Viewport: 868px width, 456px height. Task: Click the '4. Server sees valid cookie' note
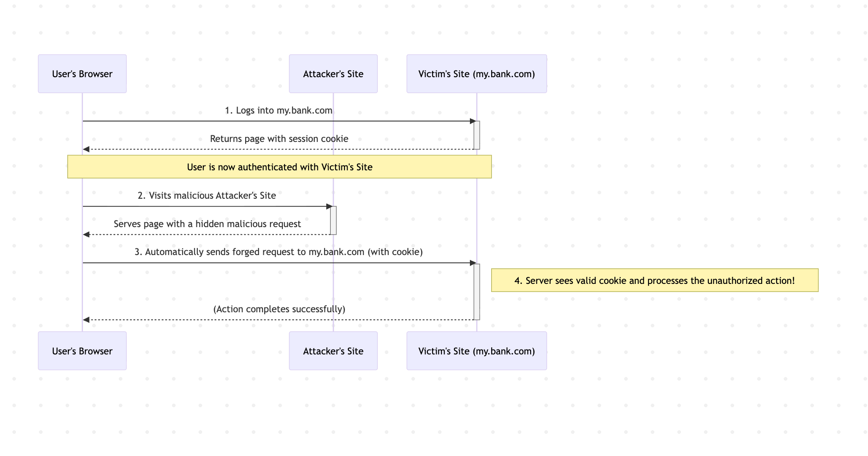coord(654,280)
